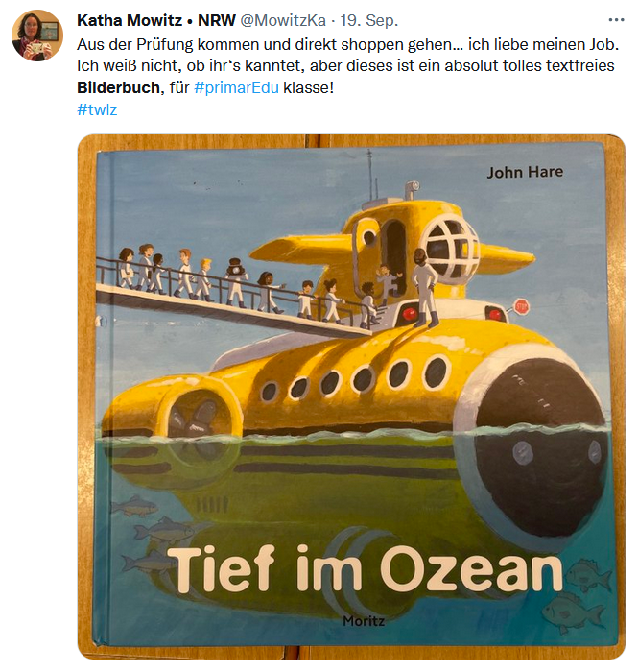Viewport: 638px width, 672px height.
Task: Open the tweet's three-dot more options menu
Action: (x=616, y=20)
